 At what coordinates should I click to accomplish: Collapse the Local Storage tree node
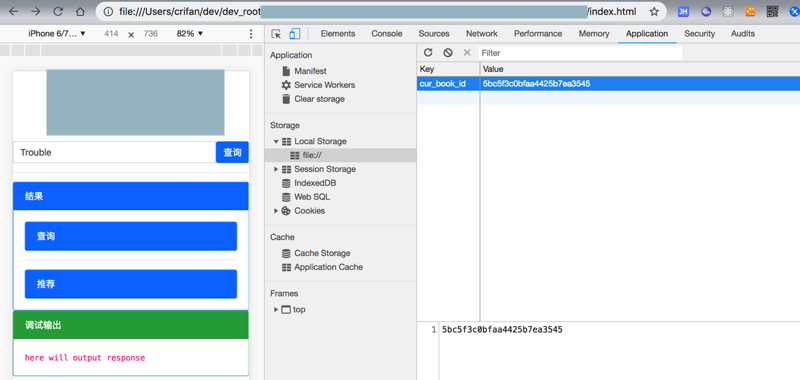tap(276, 141)
